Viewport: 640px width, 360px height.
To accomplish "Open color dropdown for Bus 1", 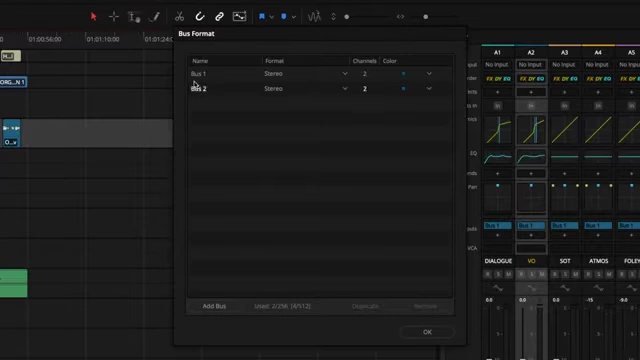I will tap(429, 73).
